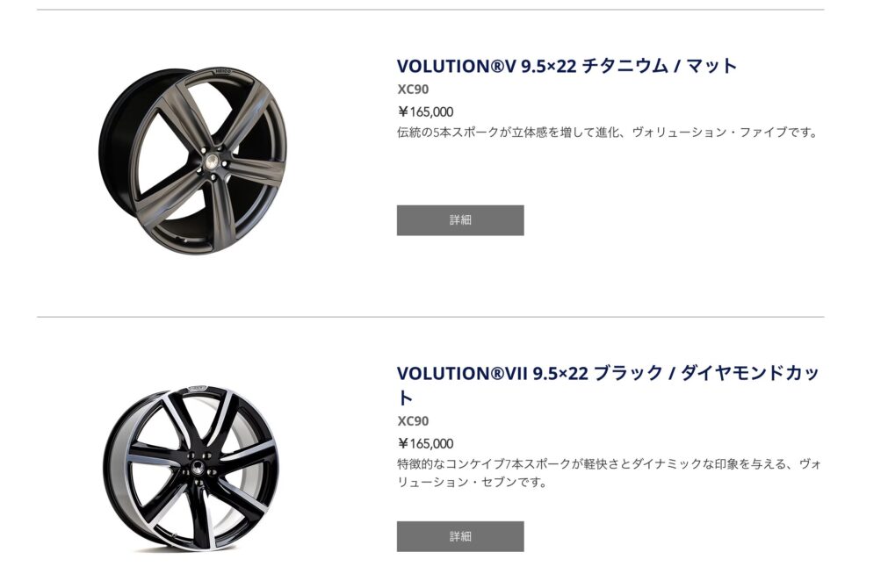Open the VOLUTION®V 9.5×22 チタニウム / マット title

(567, 66)
